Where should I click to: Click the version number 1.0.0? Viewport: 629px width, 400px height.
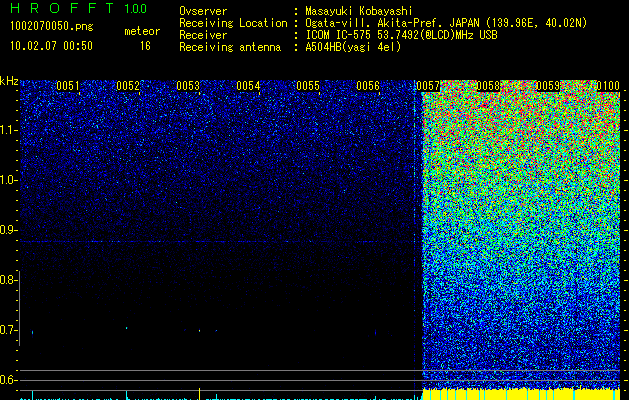[135, 9]
